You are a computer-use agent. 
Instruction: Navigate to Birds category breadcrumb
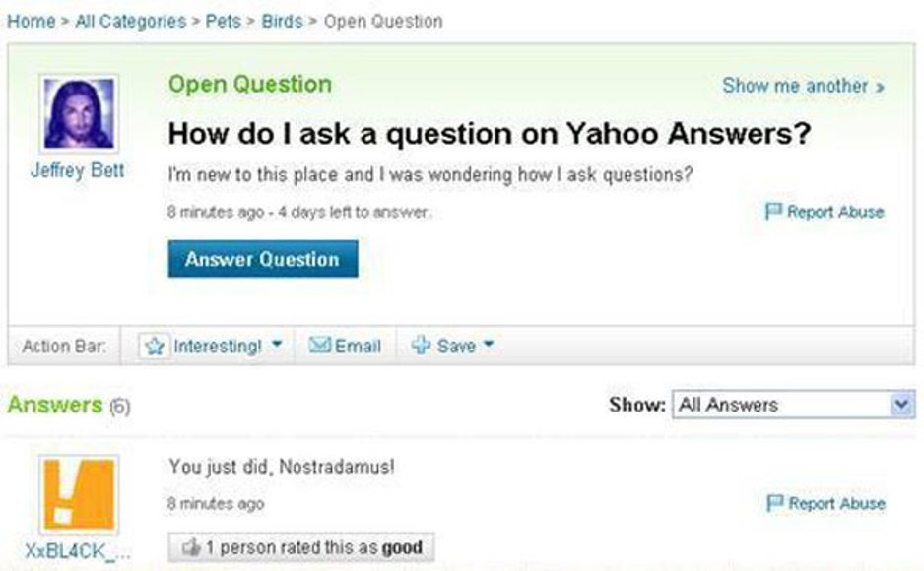tap(282, 22)
